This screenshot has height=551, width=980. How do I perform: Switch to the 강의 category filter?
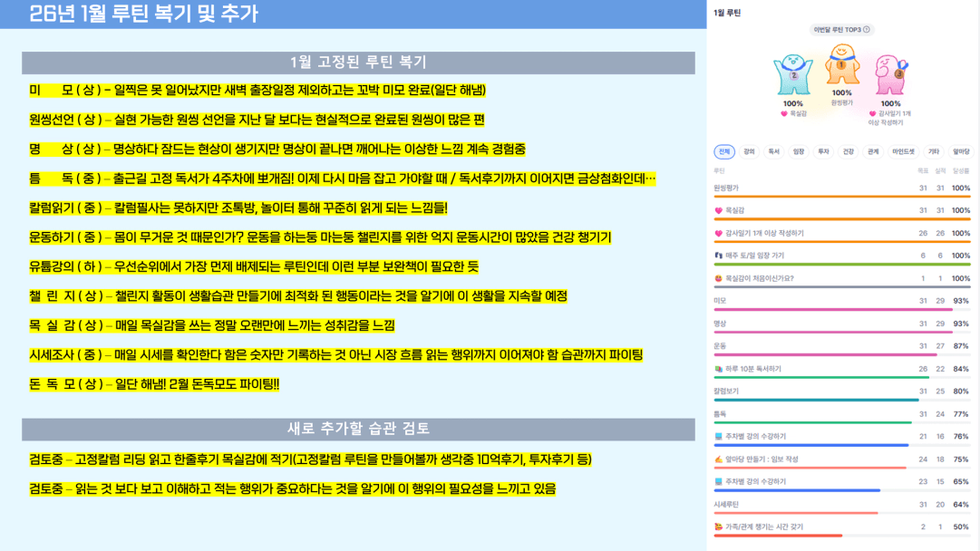tap(749, 152)
